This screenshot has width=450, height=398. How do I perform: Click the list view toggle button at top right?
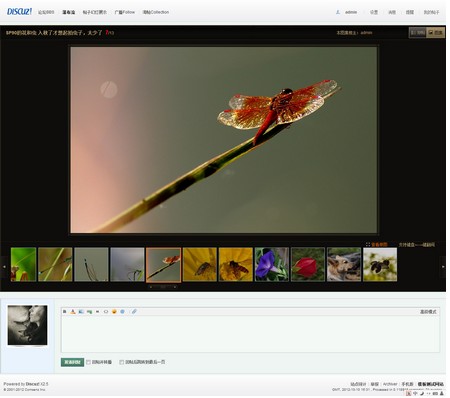tap(418, 33)
